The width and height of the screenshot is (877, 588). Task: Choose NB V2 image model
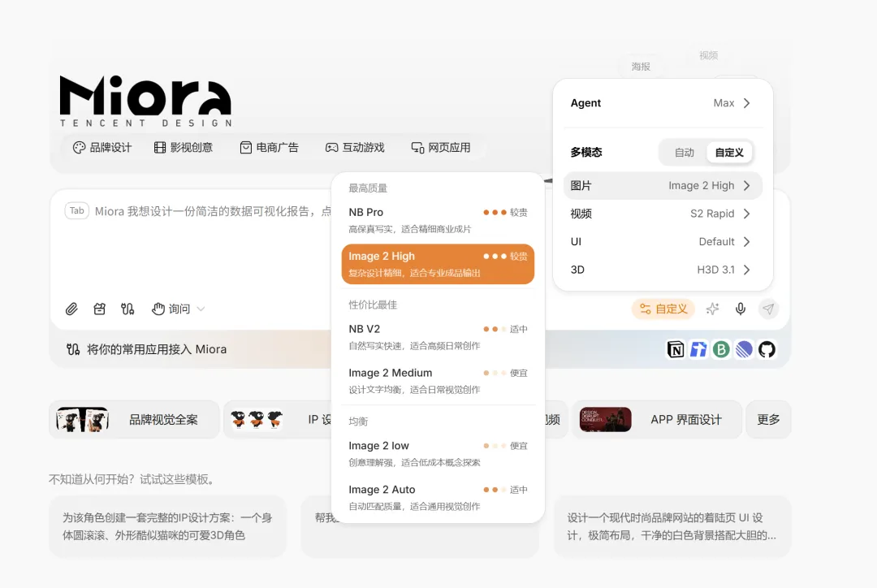pyautogui.click(x=438, y=337)
